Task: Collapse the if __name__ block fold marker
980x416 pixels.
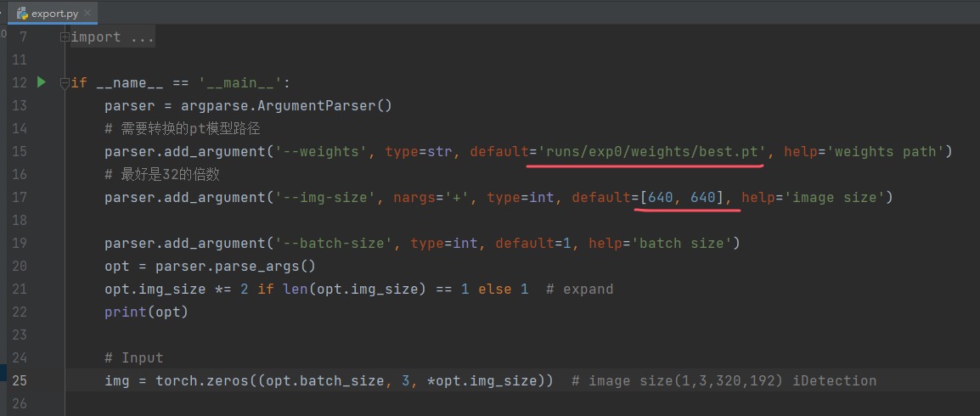Action: (65, 83)
